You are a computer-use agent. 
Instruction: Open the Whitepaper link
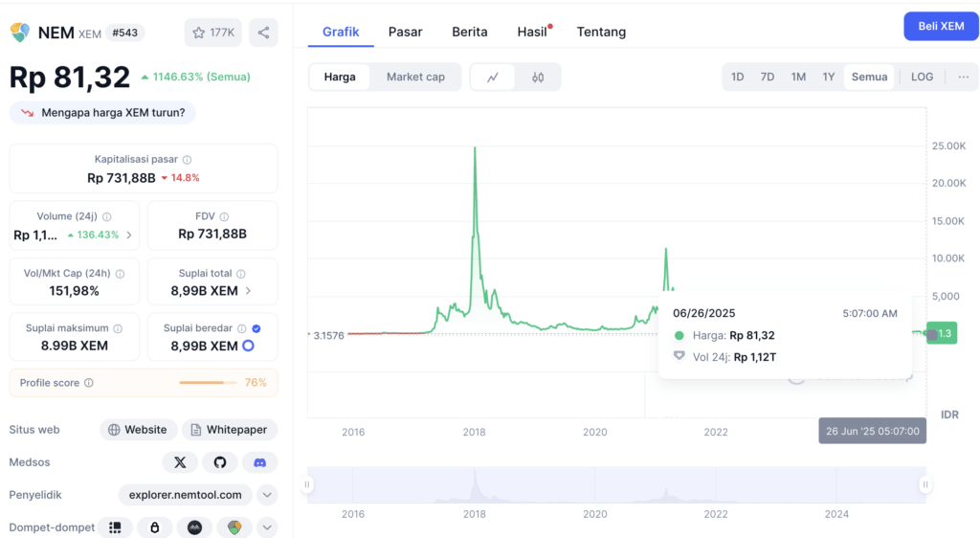pos(230,430)
